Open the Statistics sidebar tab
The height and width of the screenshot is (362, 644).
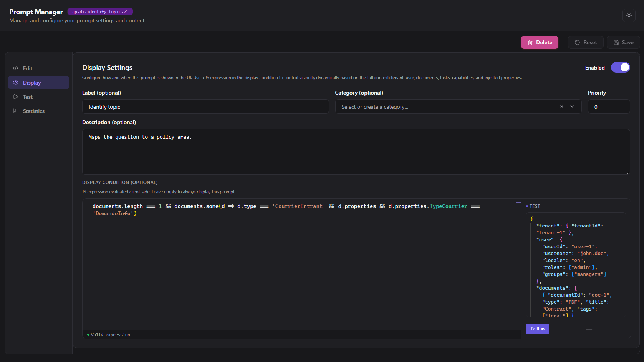point(38,111)
